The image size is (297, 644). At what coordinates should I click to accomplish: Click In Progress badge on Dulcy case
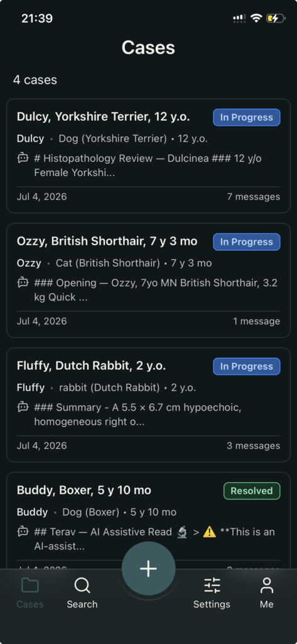(247, 118)
